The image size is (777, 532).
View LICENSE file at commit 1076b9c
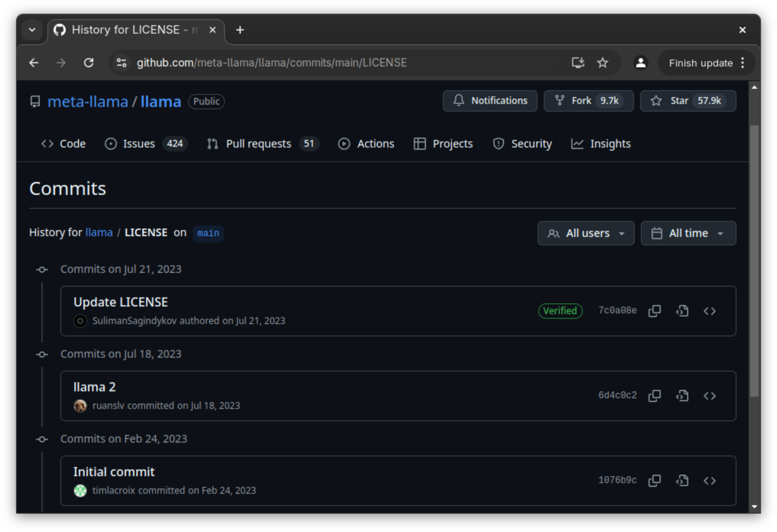682,480
